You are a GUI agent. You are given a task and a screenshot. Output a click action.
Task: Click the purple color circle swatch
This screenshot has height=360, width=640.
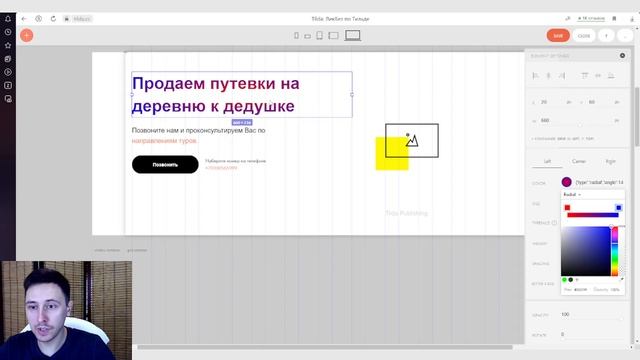coord(566,182)
